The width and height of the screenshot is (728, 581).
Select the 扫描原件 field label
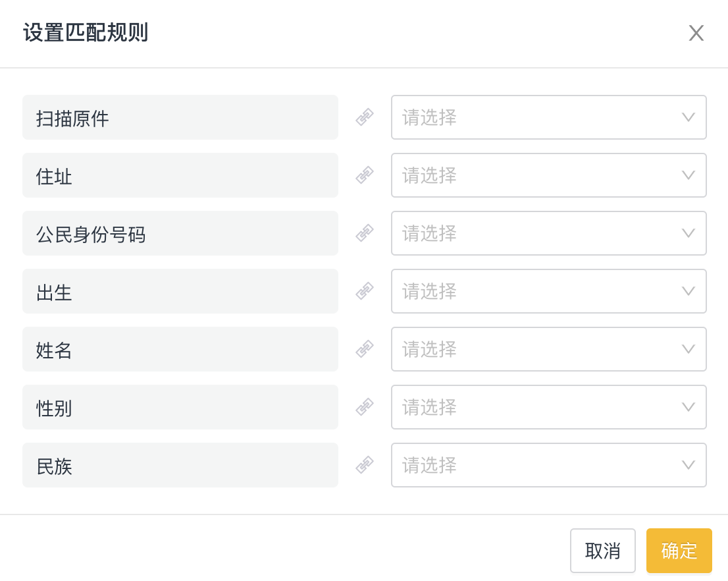180,117
